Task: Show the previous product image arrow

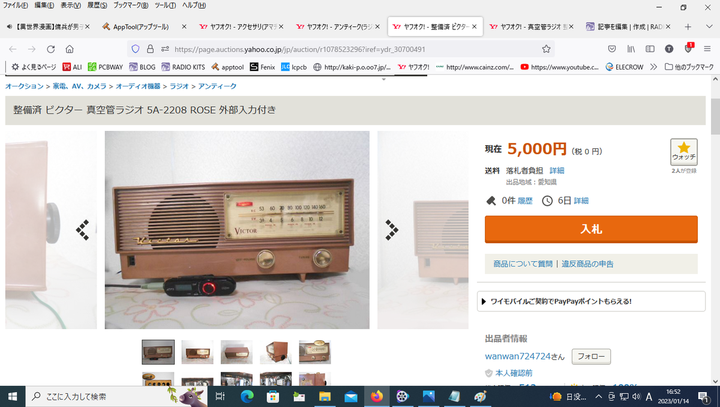Action: (83, 230)
